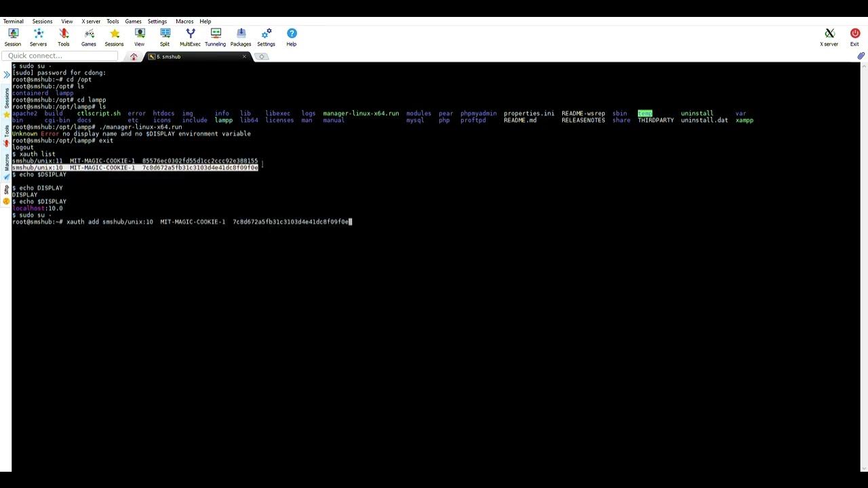The width and height of the screenshot is (868, 488).
Task: Click the 'localhost:10.0' output line
Action: tap(37, 208)
